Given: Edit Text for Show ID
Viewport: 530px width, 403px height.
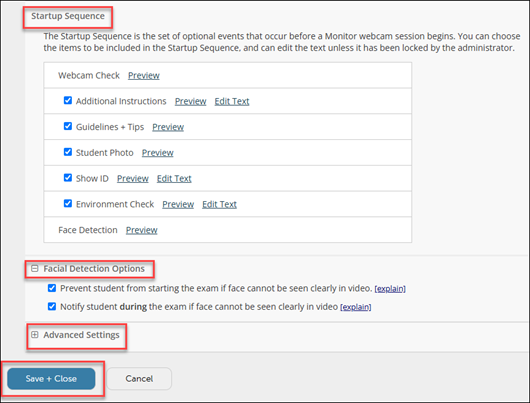Looking at the screenshot, I should click(x=174, y=178).
